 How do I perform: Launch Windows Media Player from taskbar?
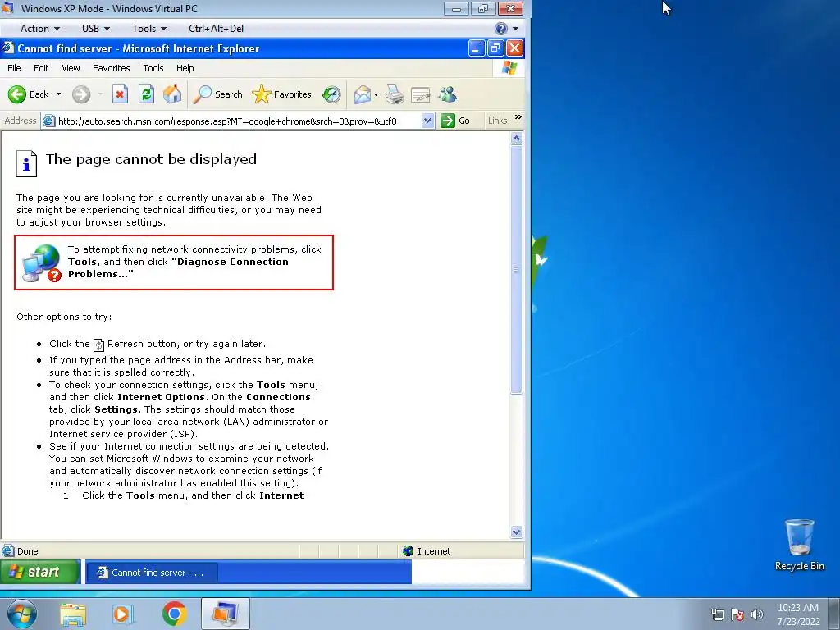point(123,614)
